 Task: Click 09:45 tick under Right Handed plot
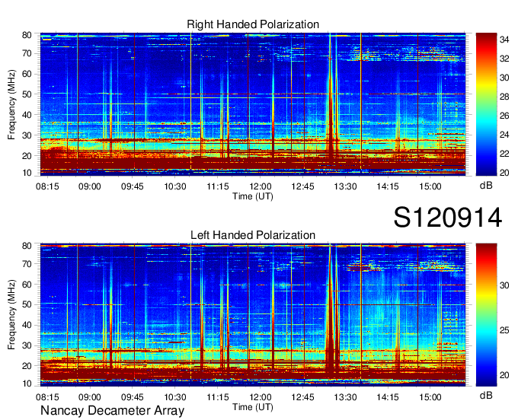132,186
